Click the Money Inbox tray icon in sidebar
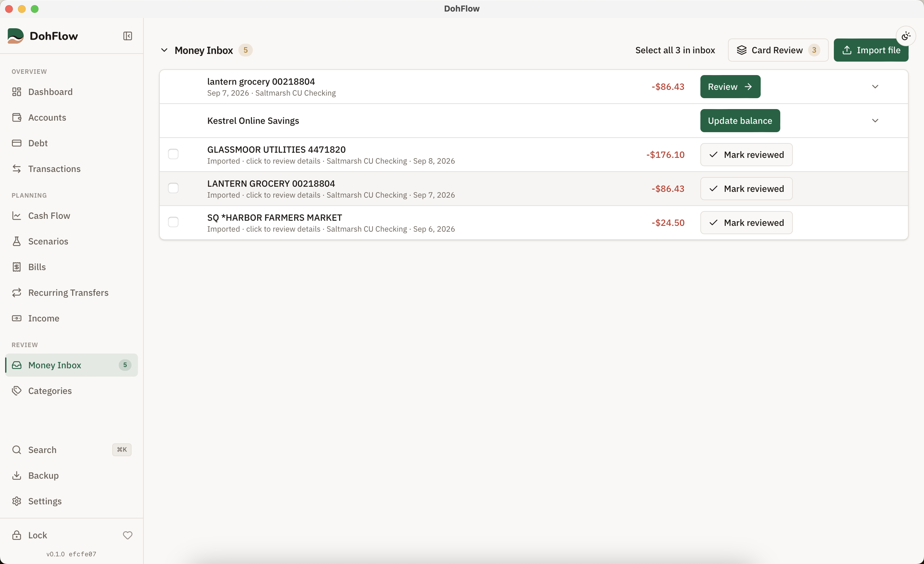 pyautogui.click(x=16, y=365)
